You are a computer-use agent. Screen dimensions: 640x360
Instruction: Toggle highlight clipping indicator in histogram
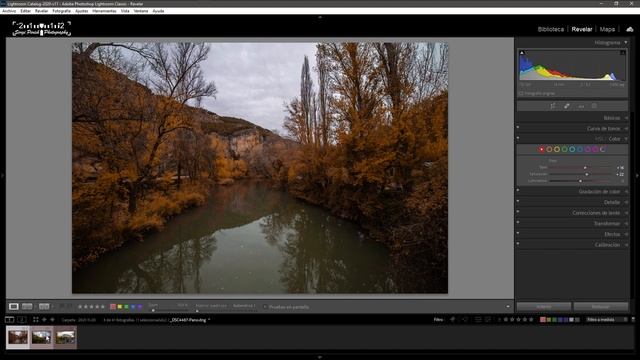pos(623,53)
